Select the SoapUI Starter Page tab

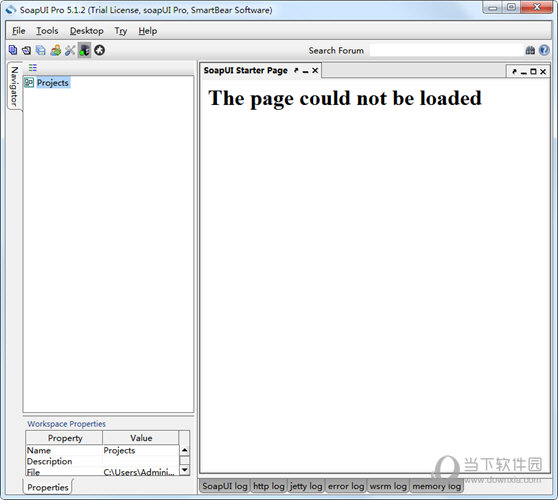[246, 70]
